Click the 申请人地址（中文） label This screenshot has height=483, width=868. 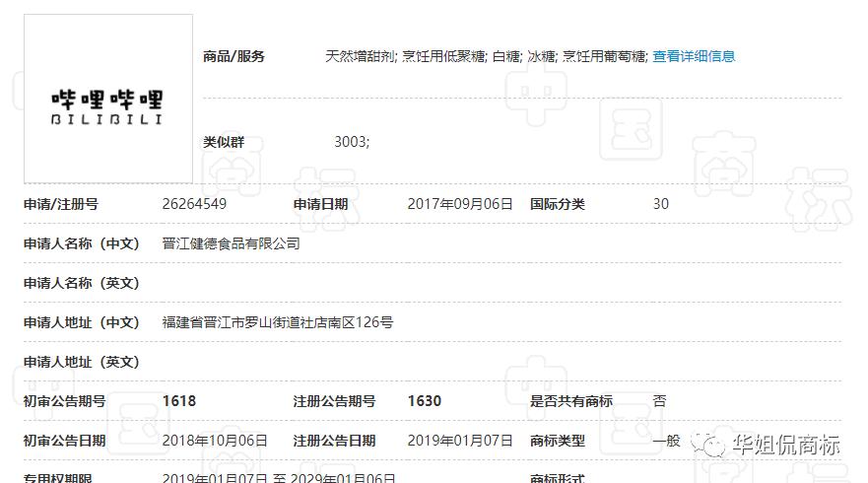pyautogui.click(x=82, y=321)
